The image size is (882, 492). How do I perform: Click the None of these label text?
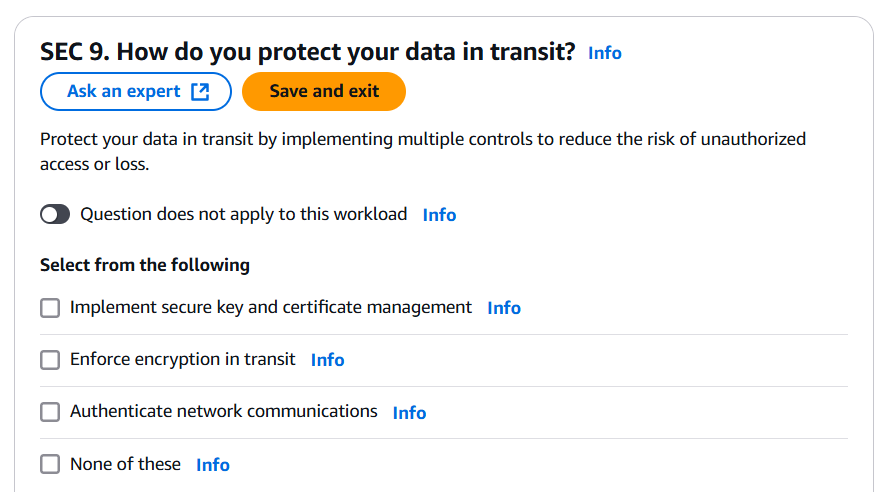coord(125,464)
